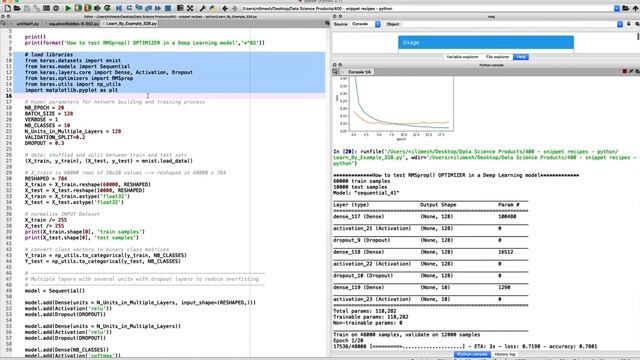The height and width of the screenshot is (360, 640).
Task: Open the console tab browse menu
Action: (336, 71)
